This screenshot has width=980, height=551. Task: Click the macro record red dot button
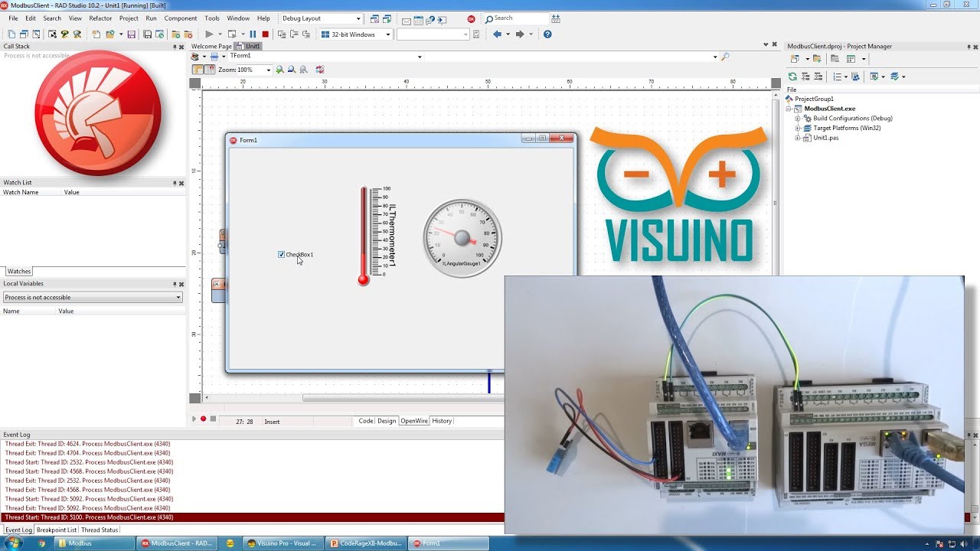(x=204, y=419)
